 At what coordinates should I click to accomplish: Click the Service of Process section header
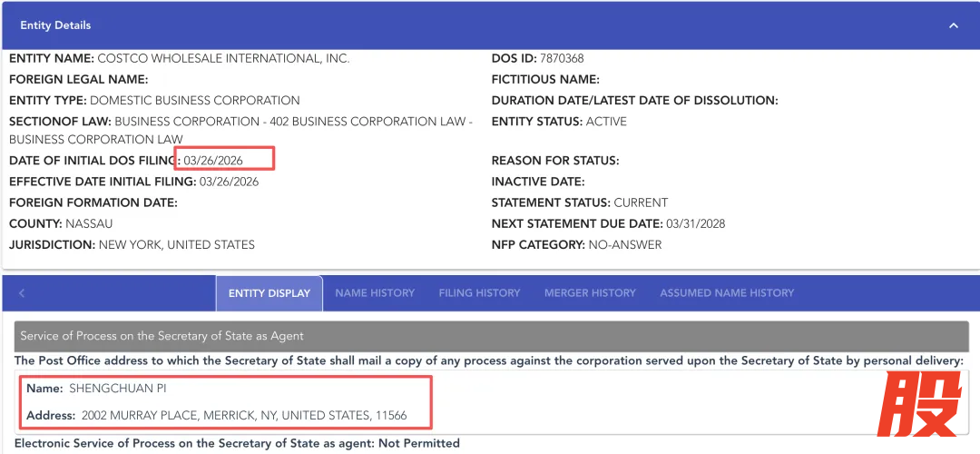[162, 336]
